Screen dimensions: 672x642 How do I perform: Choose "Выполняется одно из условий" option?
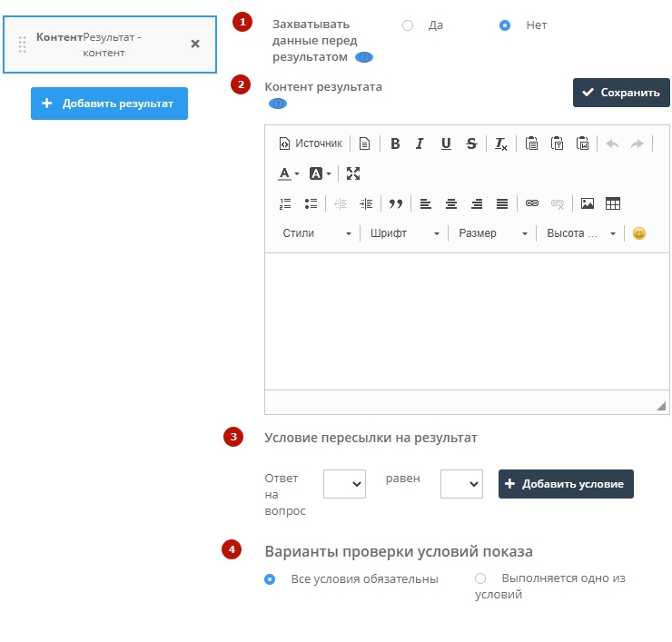pyautogui.click(x=480, y=578)
